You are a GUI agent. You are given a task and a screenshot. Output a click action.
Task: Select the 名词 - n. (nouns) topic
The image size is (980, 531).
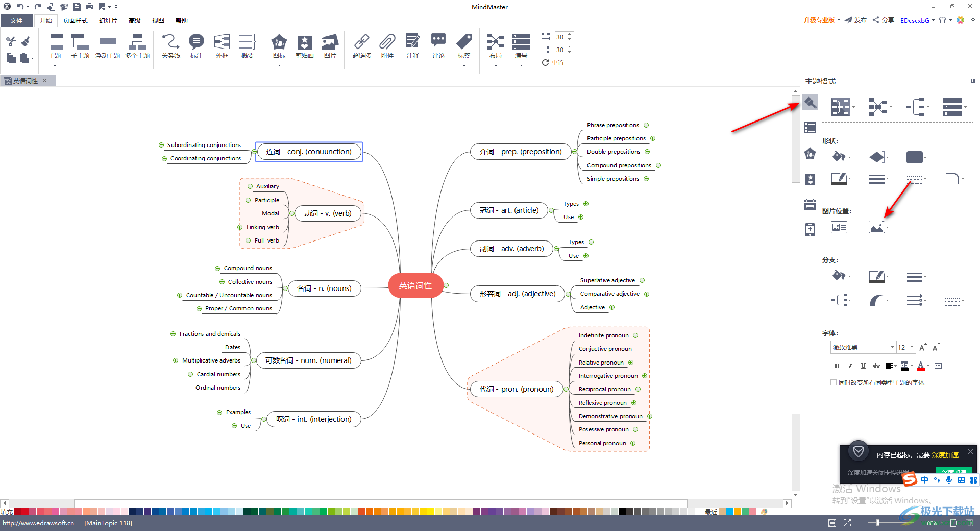coord(324,288)
